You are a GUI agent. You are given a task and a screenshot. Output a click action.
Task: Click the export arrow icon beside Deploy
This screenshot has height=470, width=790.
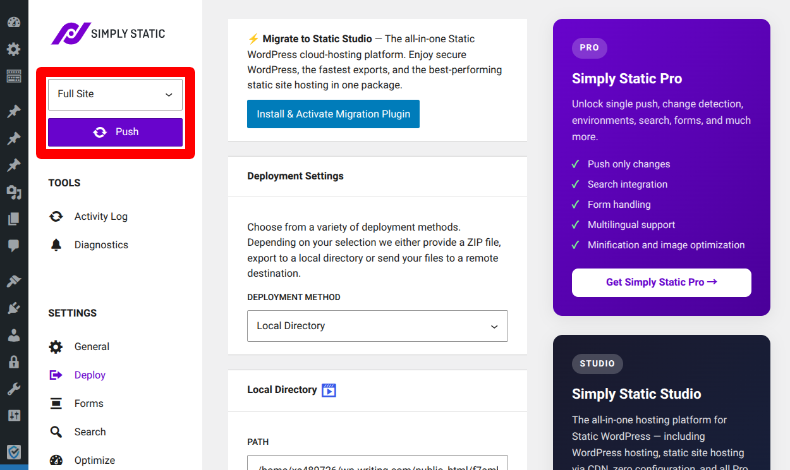tap(56, 375)
